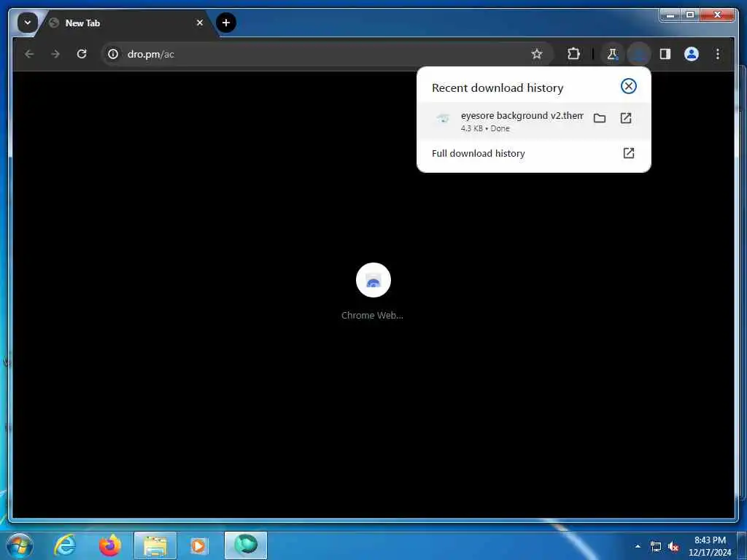
Task: Click Full download history external-link icon
Action: [628, 153]
